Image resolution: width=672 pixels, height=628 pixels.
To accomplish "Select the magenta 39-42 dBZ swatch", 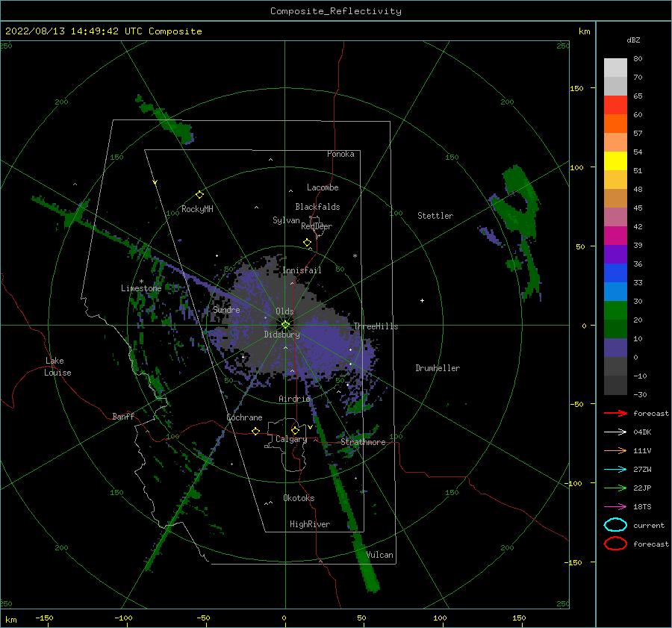I will pyautogui.click(x=615, y=236).
